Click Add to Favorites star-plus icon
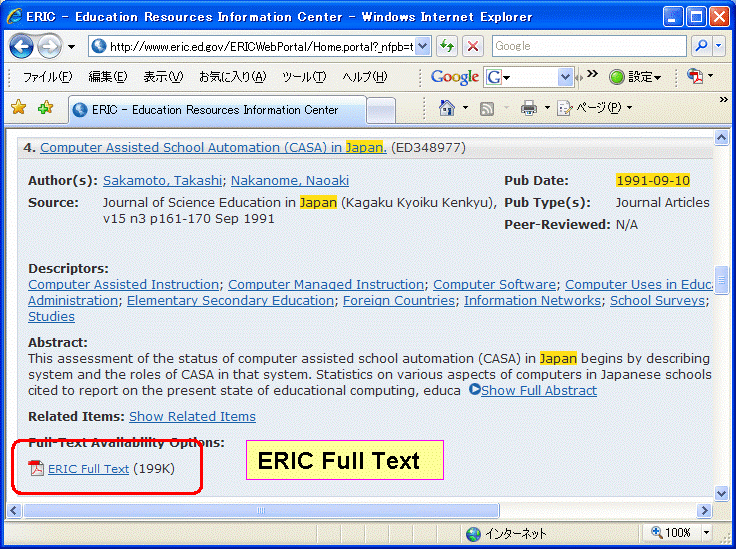Image resolution: width=736 pixels, height=549 pixels. [x=46, y=107]
